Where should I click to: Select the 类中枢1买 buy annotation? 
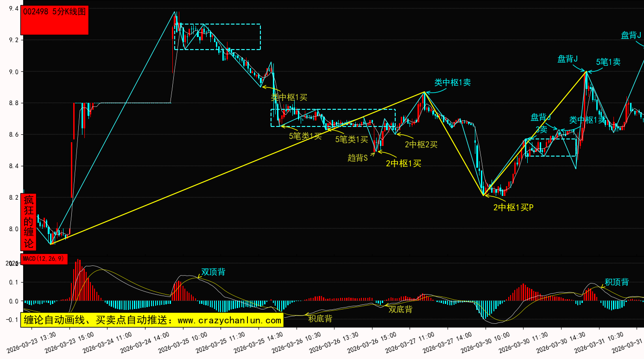[289, 97]
